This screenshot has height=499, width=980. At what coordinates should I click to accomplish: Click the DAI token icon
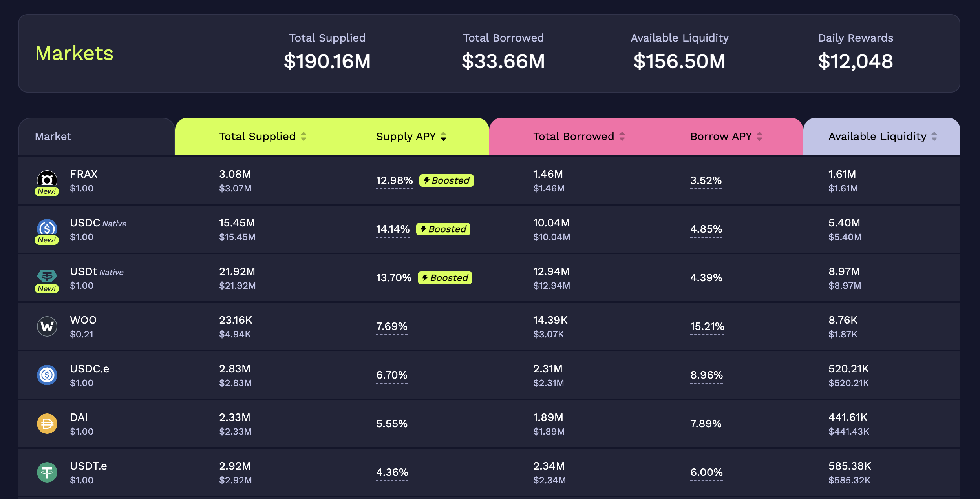click(x=47, y=424)
